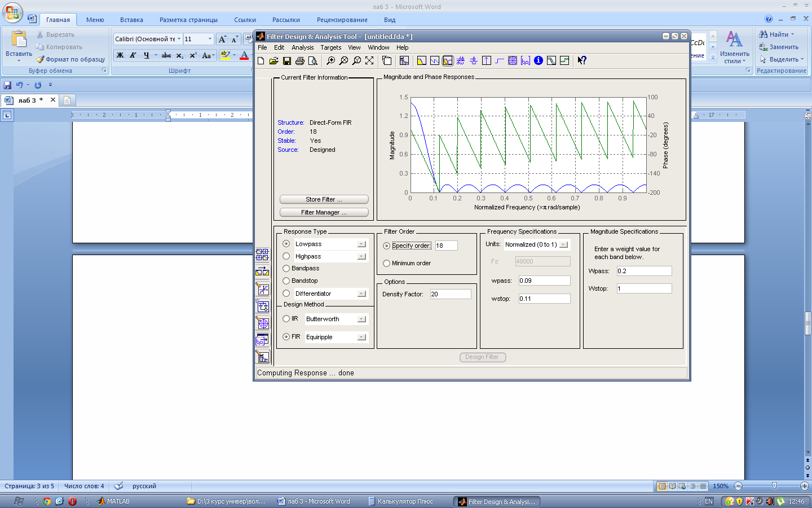Show step response plot
Image resolution: width=812 pixels, height=508 pixels.
pos(500,60)
